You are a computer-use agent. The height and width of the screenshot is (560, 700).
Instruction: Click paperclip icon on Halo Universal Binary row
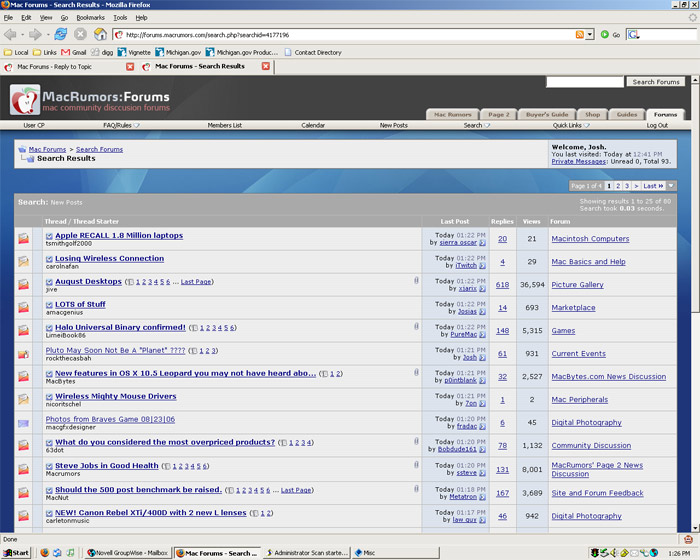tap(416, 326)
